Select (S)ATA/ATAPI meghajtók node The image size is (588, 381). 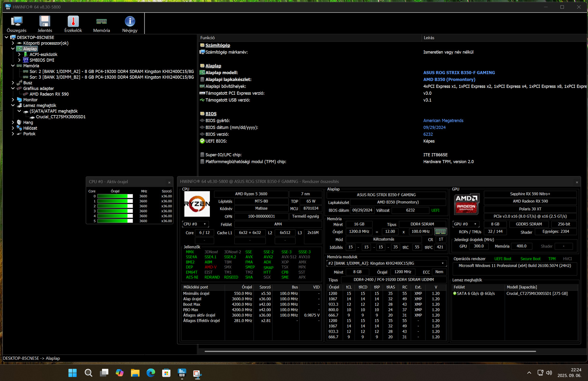[54, 111]
